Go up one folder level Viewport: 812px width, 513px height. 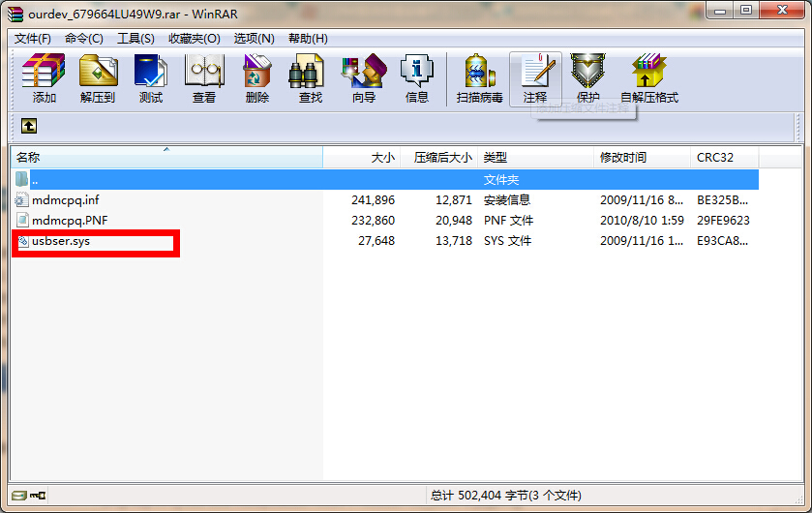point(29,126)
